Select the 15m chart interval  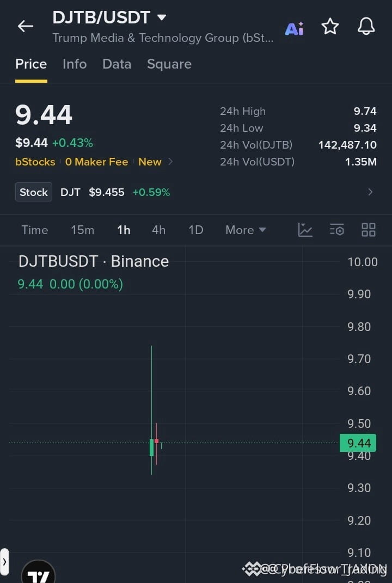click(x=82, y=230)
